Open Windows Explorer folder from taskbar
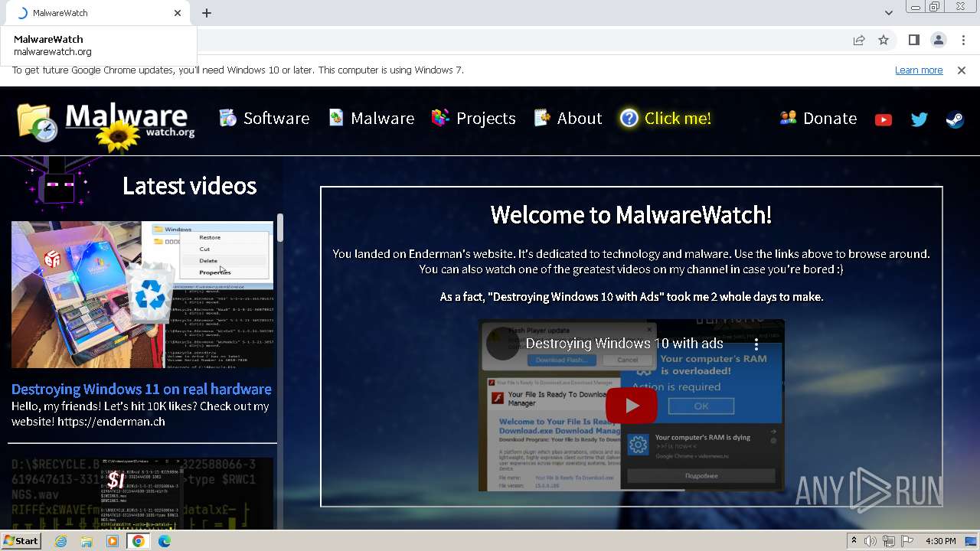Viewport: 980px width, 551px height. (87, 541)
